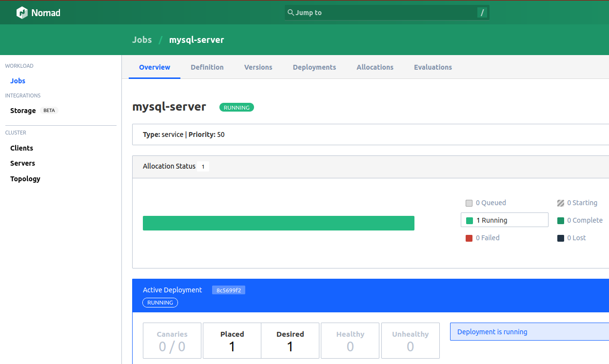Click the Nomad brand name
Viewport: 609px width, 364px height.
tap(46, 13)
